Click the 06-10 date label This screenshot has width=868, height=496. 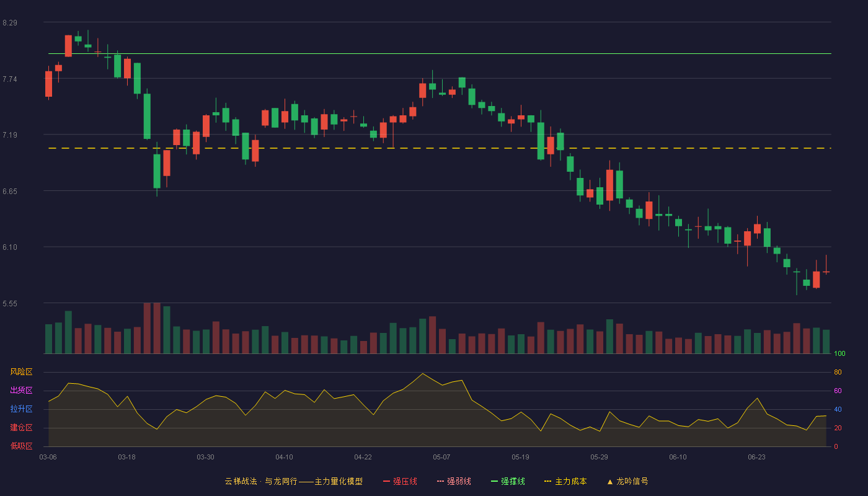click(x=678, y=457)
